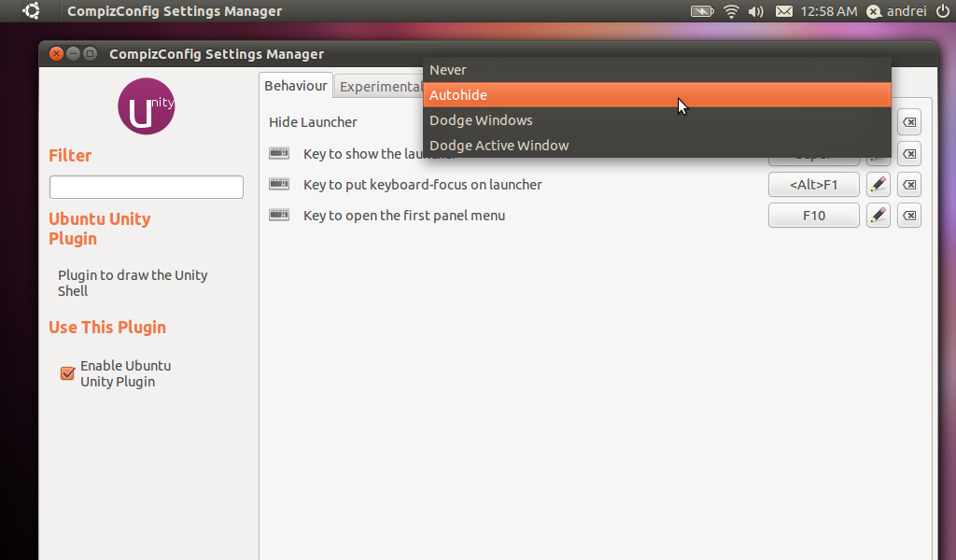Image resolution: width=956 pixels, height=560 pixels.
Task: Choose the Autohide option
Action: pyautogui.click(x=656, y=95)
